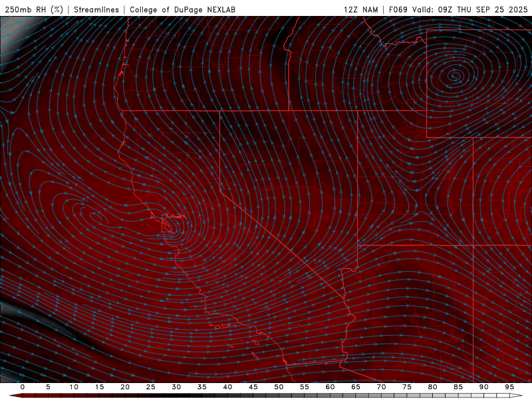Click the colorbar label "20"
Image resolution: width=532 pixels, height=399 pixels.
(x=125, y=387)
